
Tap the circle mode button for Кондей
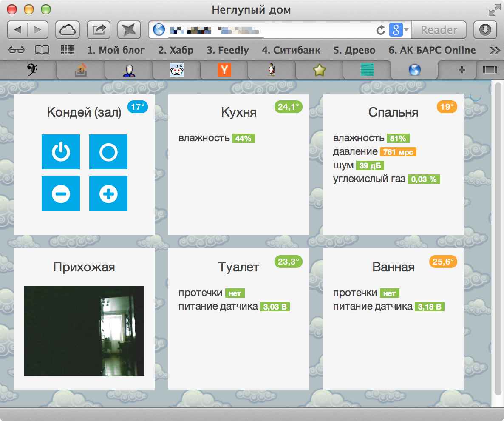coord(108,152)
